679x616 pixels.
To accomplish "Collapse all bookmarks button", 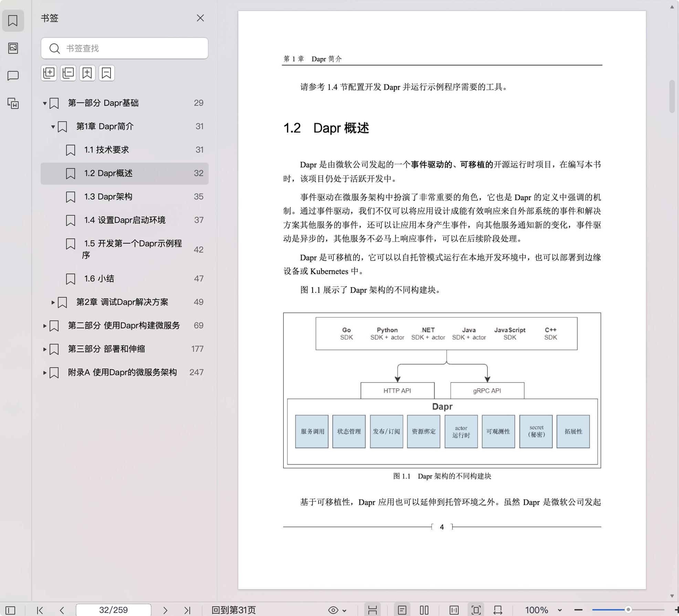I will (x=68, y=73).
